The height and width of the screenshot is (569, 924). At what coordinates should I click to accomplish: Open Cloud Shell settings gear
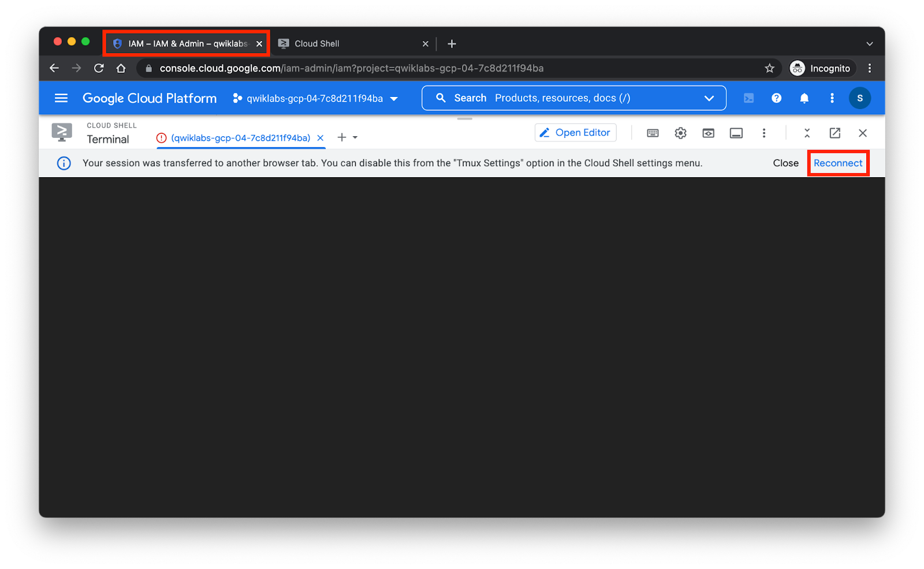coord(680,133)
